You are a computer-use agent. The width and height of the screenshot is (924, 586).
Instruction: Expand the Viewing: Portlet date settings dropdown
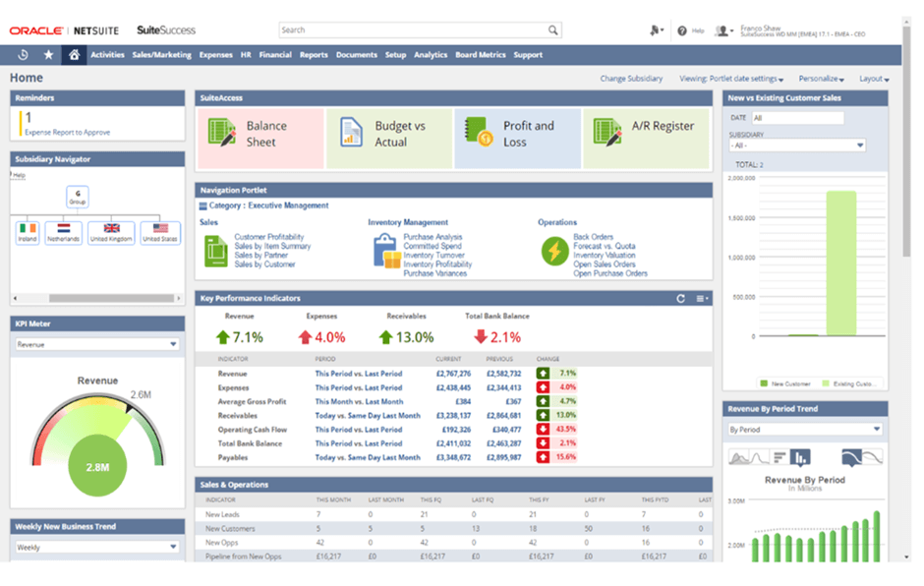pos(731,79)
